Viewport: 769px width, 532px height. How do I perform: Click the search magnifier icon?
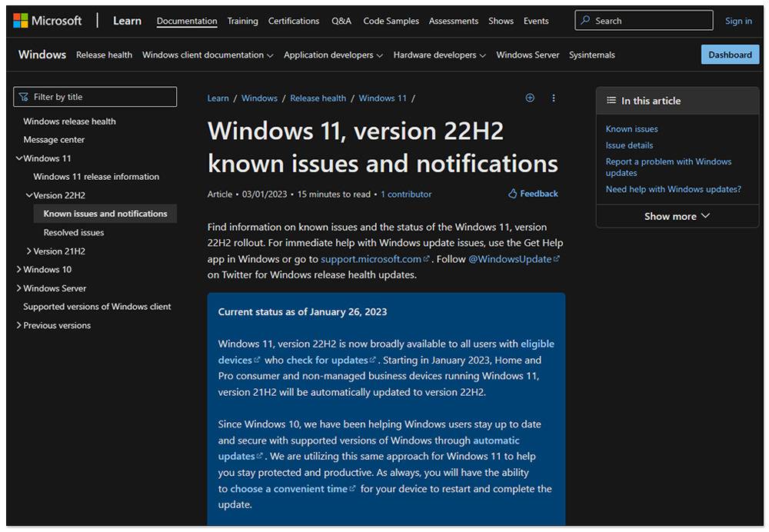coord(586,21)
